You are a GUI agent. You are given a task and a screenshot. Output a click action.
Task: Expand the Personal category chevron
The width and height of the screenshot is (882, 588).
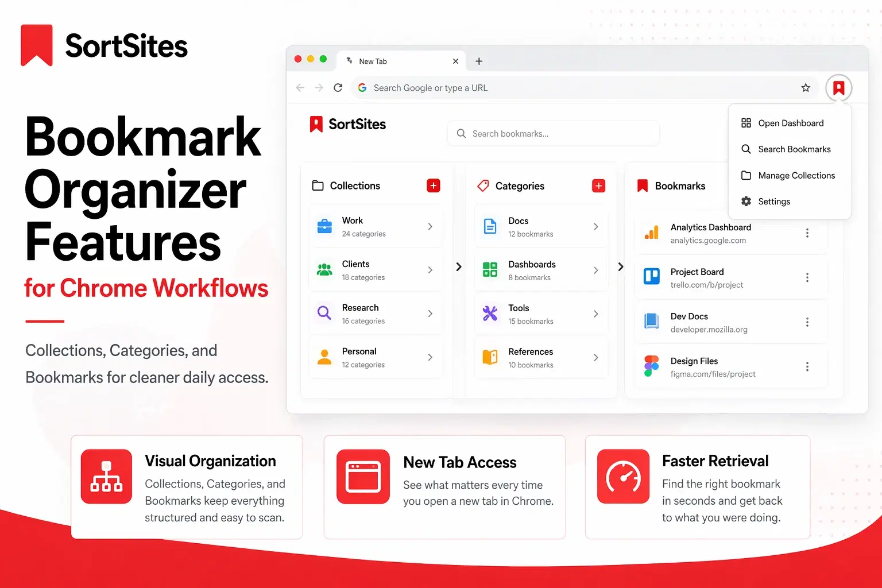coord(430,357)
